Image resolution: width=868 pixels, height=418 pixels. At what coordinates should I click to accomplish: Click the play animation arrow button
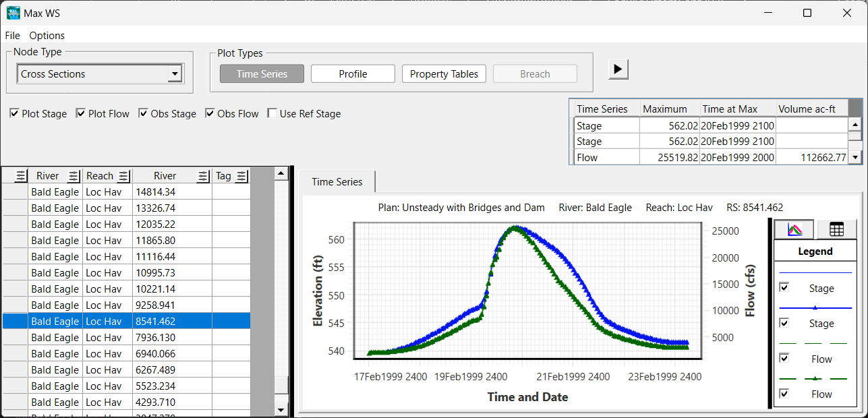(618, 69)
